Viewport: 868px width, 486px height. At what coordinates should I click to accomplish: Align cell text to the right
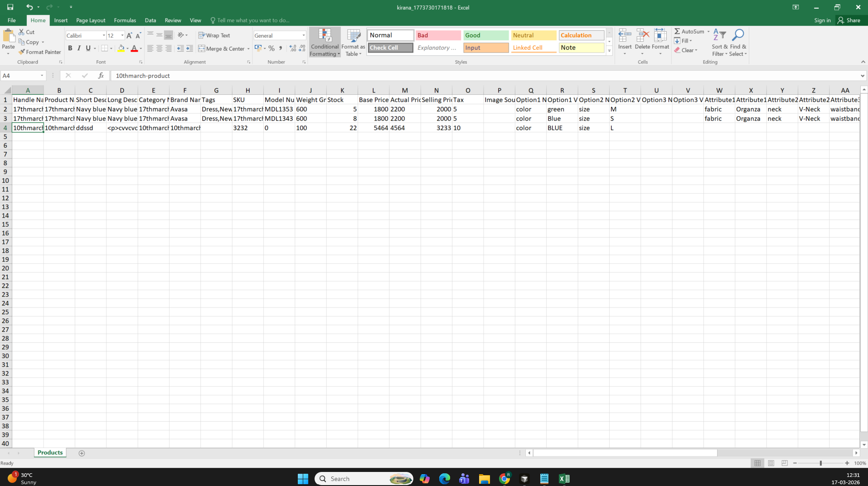tap(169, 49)
